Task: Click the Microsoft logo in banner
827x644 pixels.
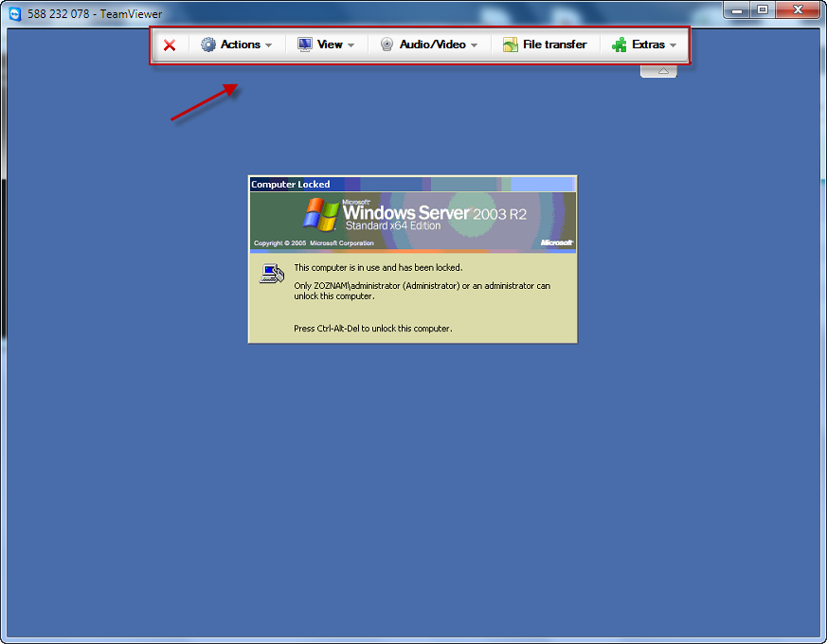Action: 556,242
